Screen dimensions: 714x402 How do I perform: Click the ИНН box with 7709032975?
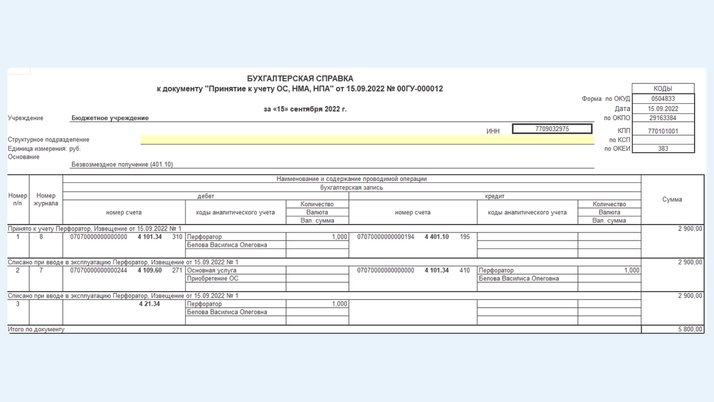[552, 129]
